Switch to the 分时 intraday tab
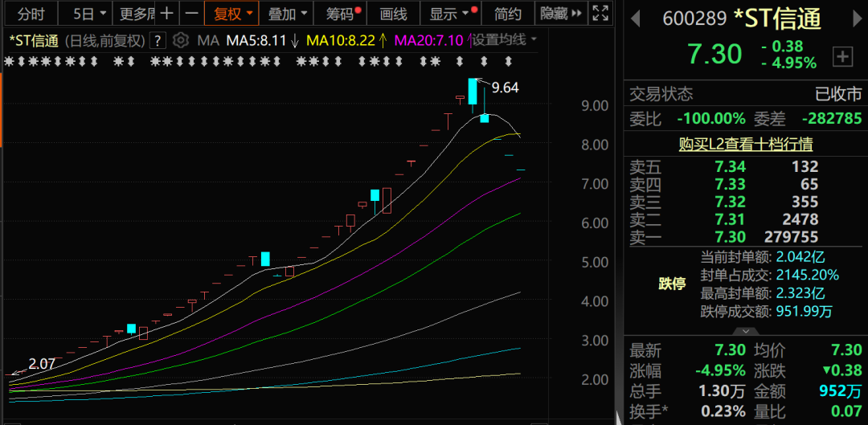The width and height of the screenshot is (868, 425). 31,14
